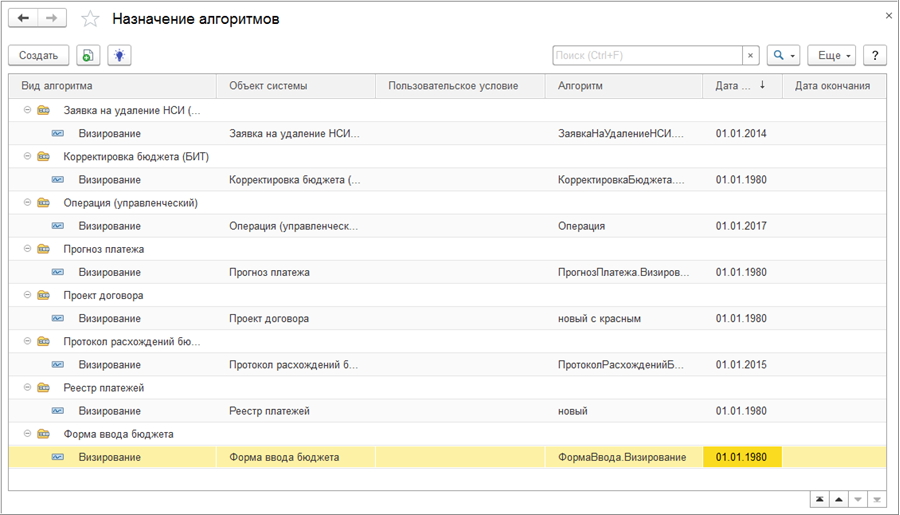Open the Еще menu
The width and height of the screenshot is (900, 515).
tap(834, 55)
